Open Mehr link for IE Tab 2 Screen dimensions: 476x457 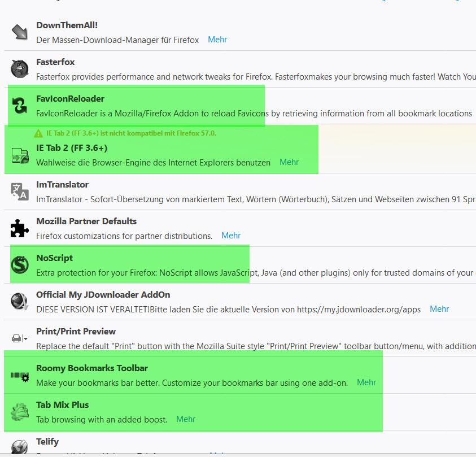point(289,162)
